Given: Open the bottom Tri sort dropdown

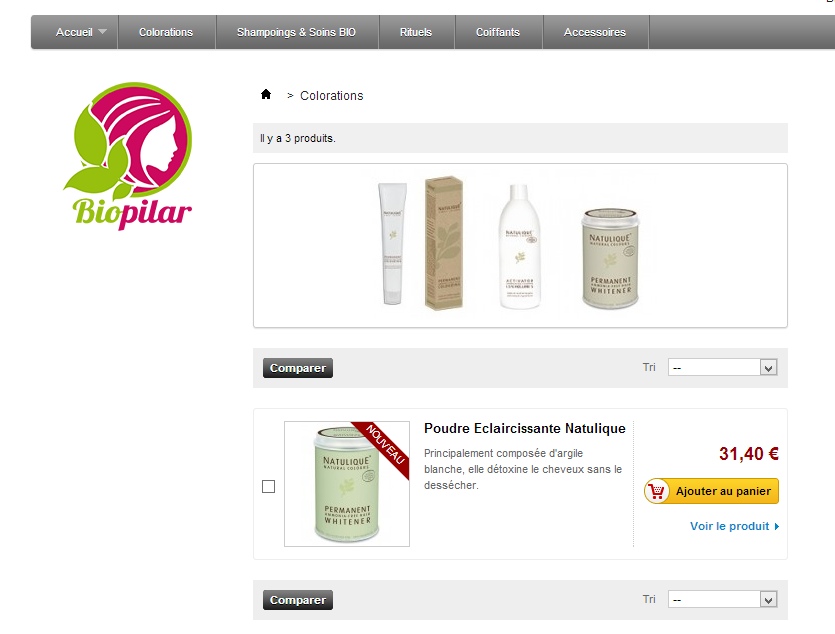Looking at the screenshot, I should point(723,599).
